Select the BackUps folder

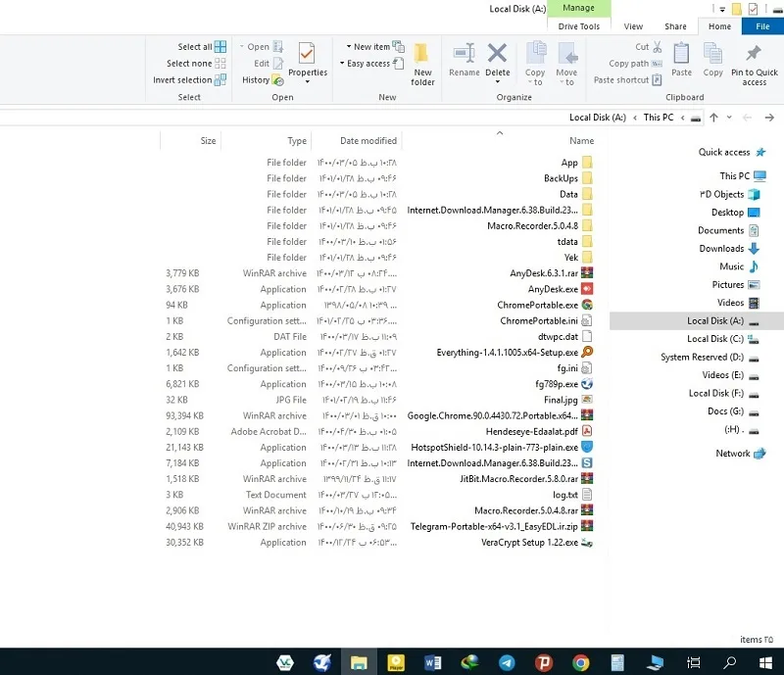(567, 178)
